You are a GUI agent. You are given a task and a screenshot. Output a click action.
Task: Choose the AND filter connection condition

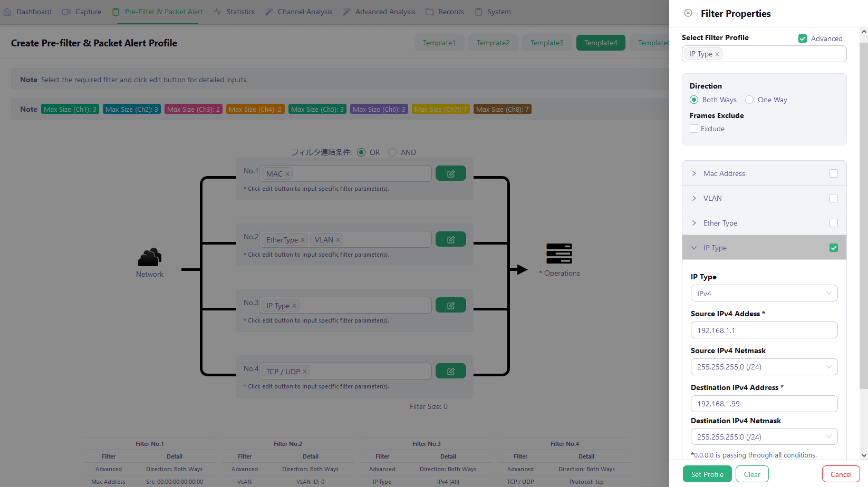pos(392,152)
